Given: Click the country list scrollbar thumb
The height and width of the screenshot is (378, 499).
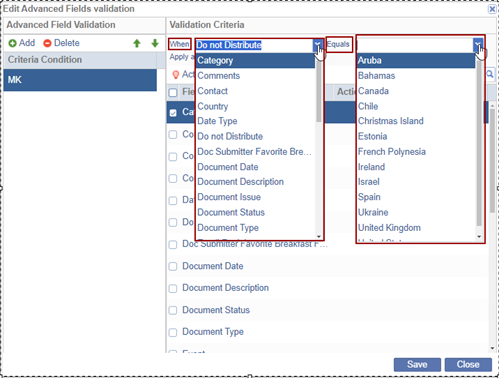Looking at the screenshot, I should 479,143.
